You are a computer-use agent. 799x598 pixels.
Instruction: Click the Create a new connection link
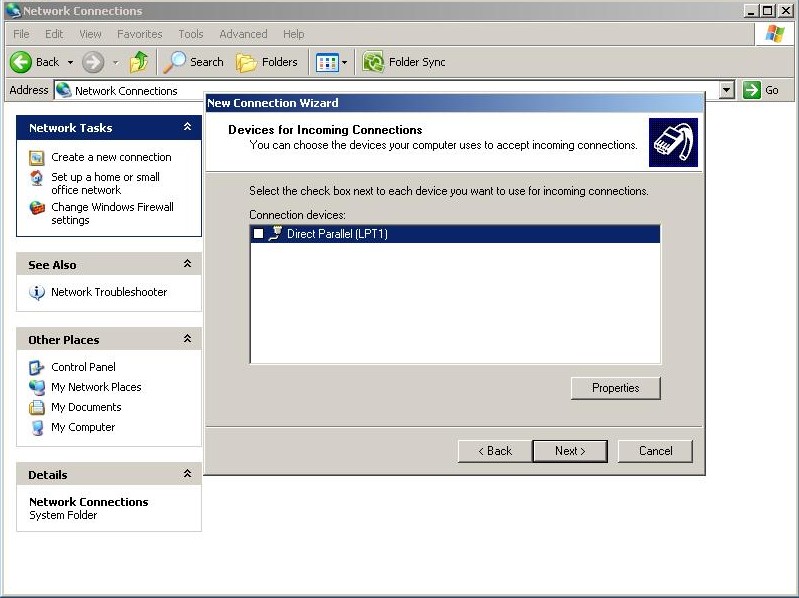click(x=111, y=157)
